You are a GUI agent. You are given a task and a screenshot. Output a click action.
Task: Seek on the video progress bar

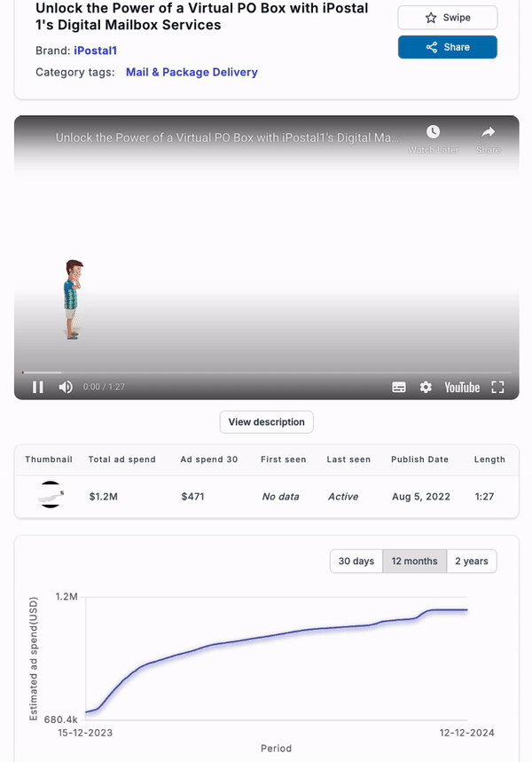pyautogui.click(x=266, y=373)
